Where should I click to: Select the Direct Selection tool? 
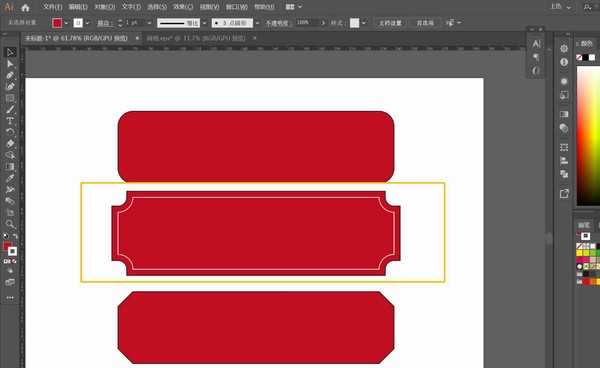10,64
